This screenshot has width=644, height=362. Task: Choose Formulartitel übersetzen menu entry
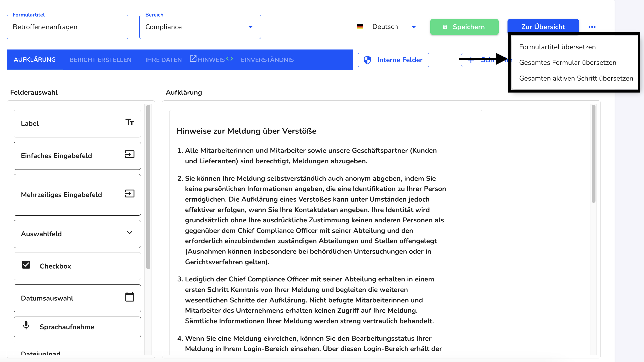click(557, 47)
